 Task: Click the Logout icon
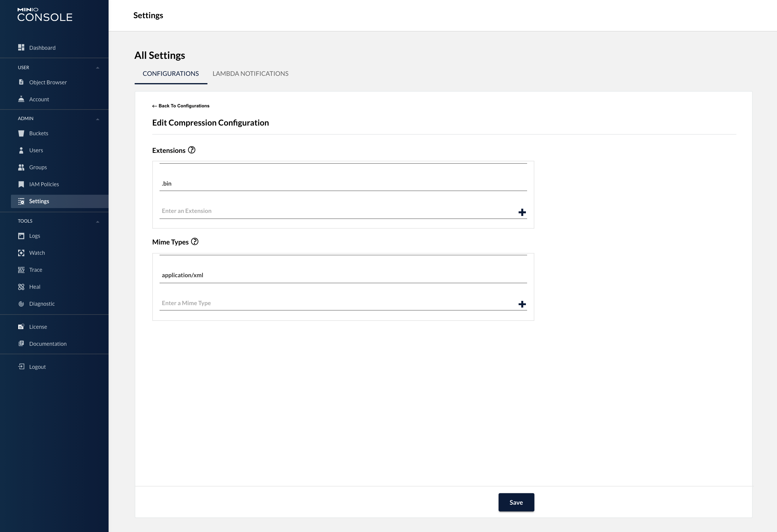pyautogui.click(x=21, y=367)
